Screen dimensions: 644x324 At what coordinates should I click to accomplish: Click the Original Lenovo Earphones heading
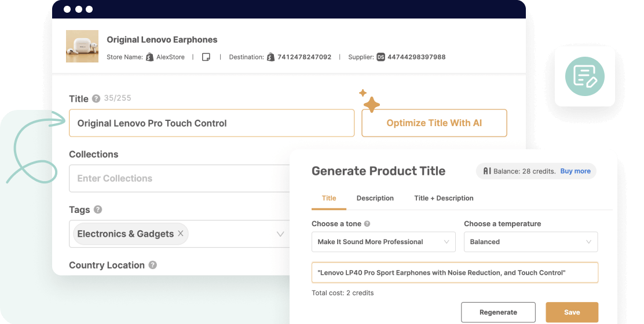(162, 40)
